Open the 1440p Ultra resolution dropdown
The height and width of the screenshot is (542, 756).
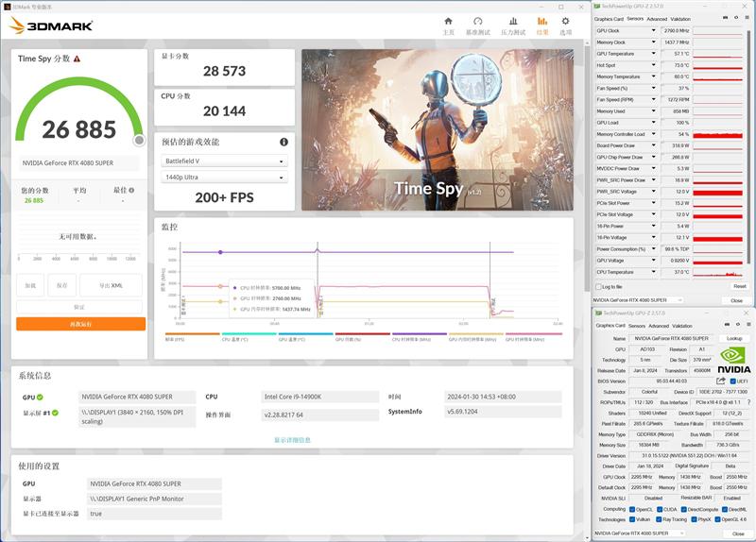[x=224, y=178]
